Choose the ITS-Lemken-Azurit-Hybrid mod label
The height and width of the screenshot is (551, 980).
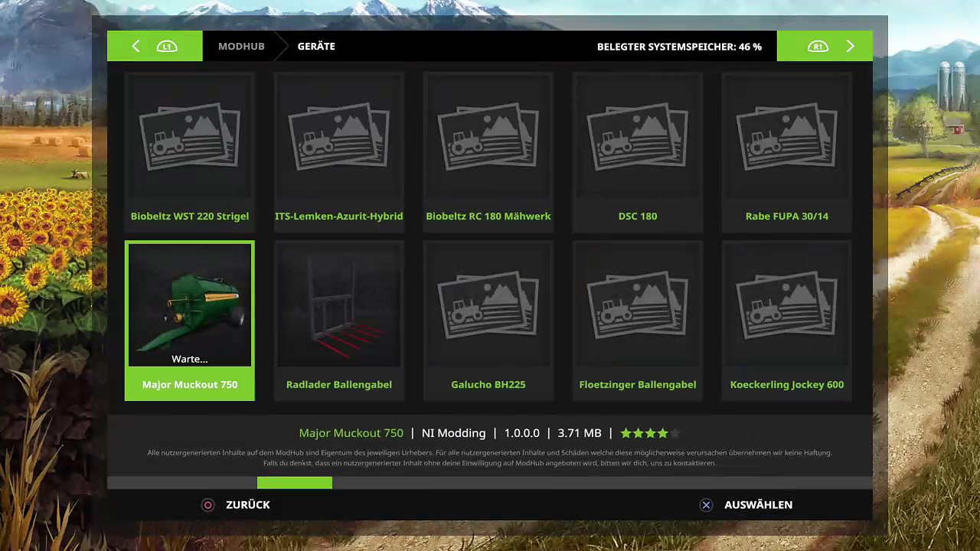(x=339, y=217)
